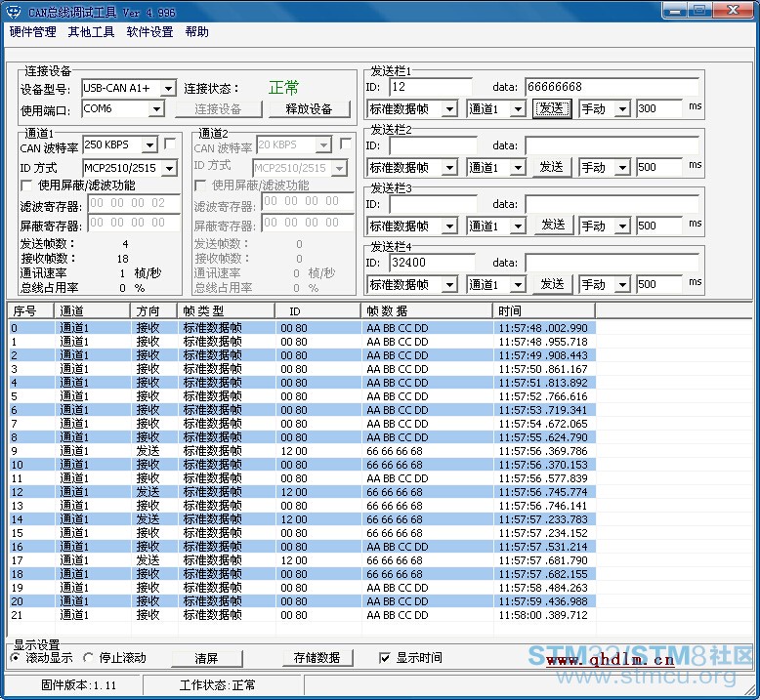
Task: Expand the 设备型号 USB-CAN A1+ dropdown
Action: point(168,89)
